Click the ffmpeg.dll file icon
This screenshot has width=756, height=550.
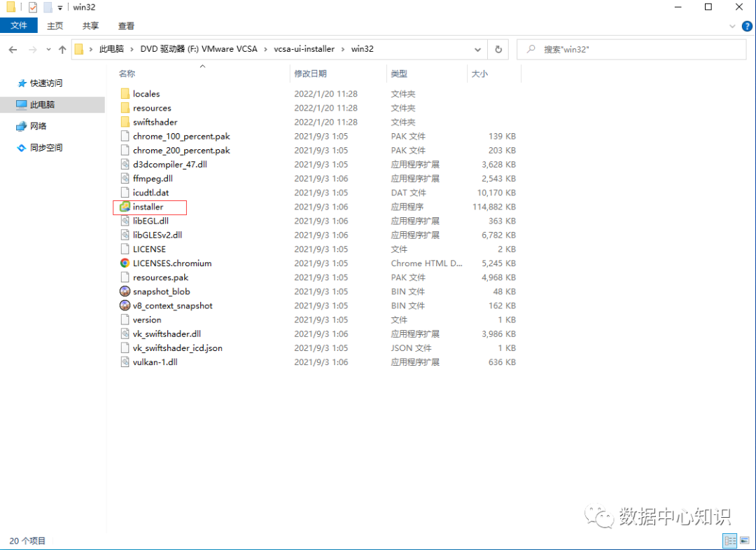pos(125,178)
